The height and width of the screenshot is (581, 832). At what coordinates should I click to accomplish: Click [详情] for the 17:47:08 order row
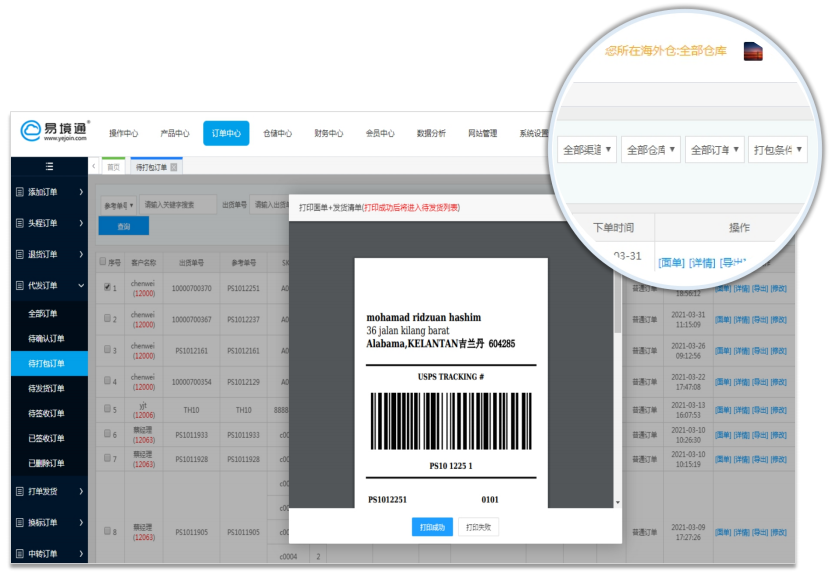pyautogui.click(x=741, y=382)
